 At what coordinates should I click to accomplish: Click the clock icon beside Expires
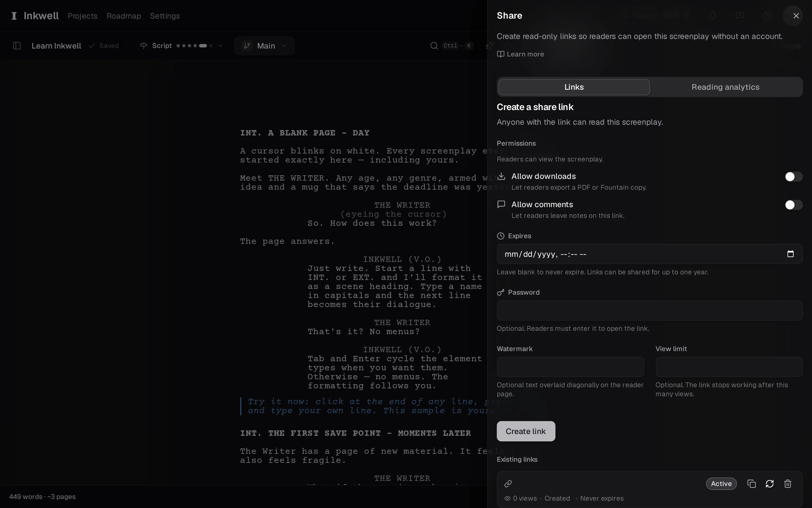pos(501,236)
